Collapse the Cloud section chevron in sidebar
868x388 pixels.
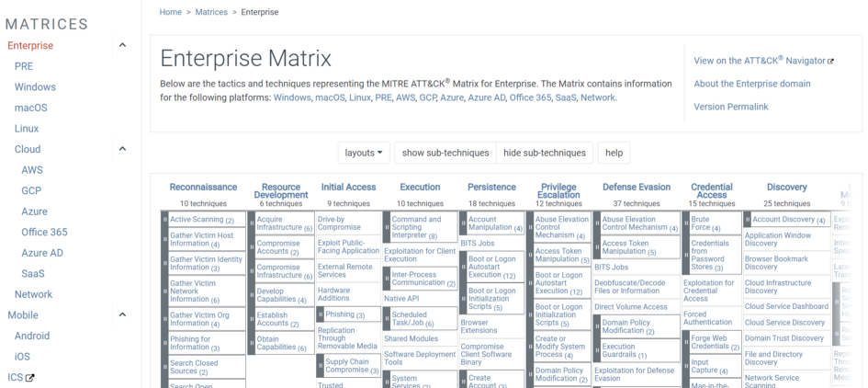[122, 149]
